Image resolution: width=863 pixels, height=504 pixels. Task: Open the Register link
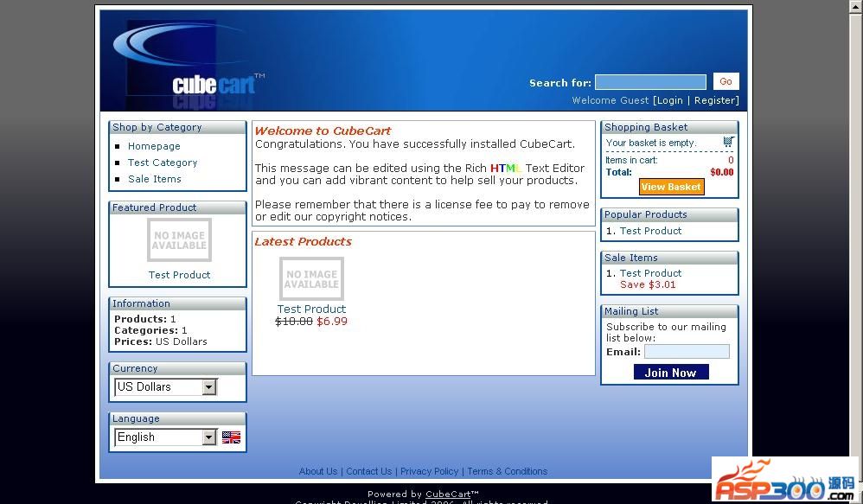(714, 100)
